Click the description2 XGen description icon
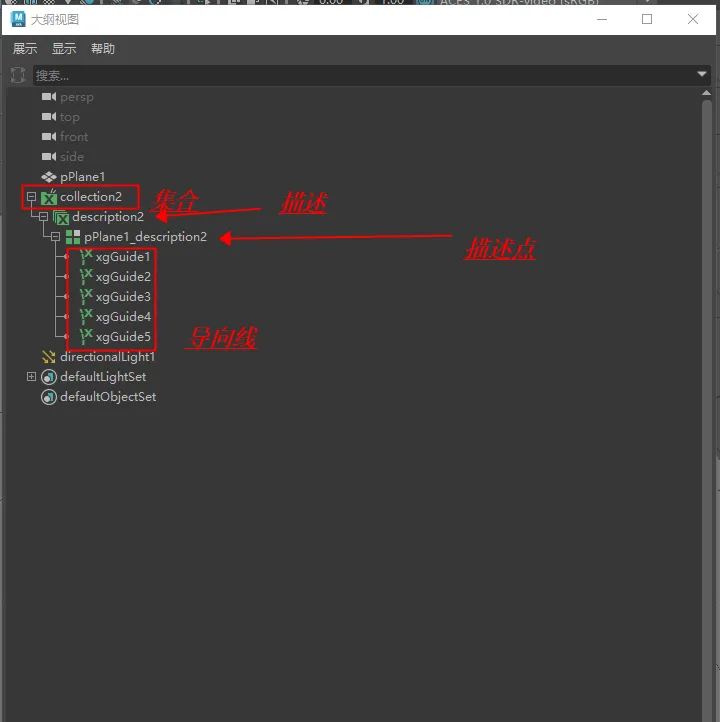 [61, 217]
